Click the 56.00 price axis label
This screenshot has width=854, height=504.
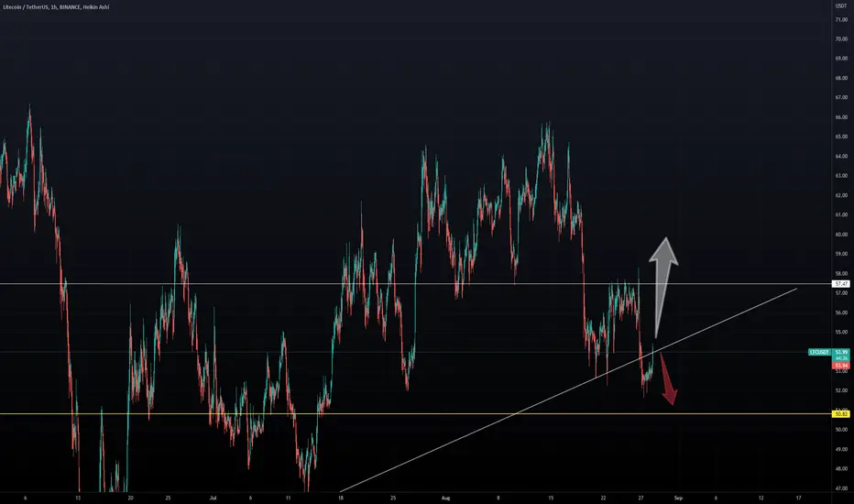[x=841, y=312]
